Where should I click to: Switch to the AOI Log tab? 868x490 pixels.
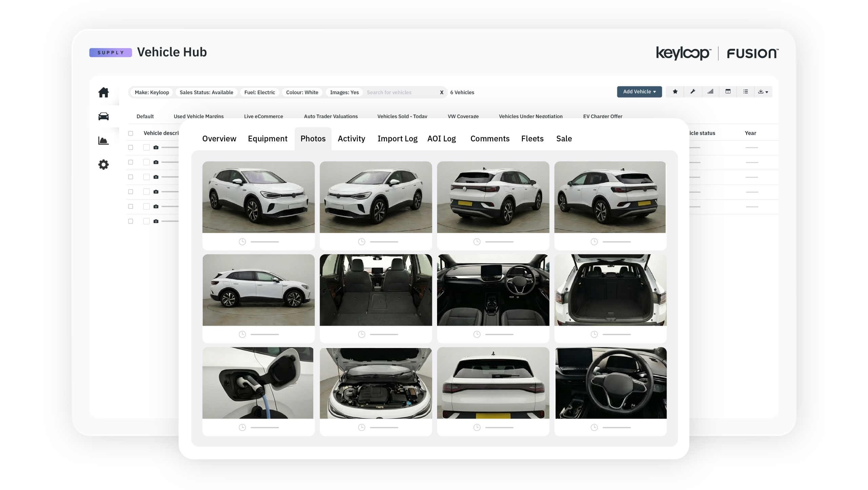(441, 139)
